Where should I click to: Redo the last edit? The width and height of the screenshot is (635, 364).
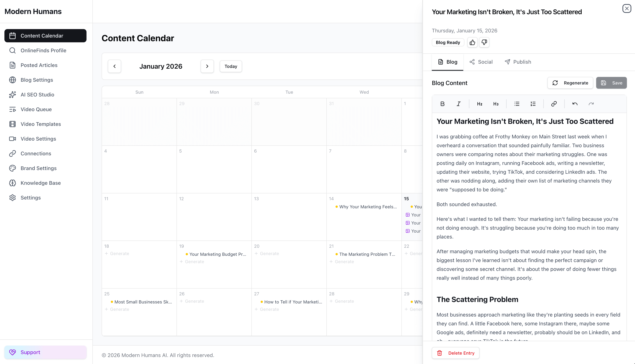coord(591,104)
